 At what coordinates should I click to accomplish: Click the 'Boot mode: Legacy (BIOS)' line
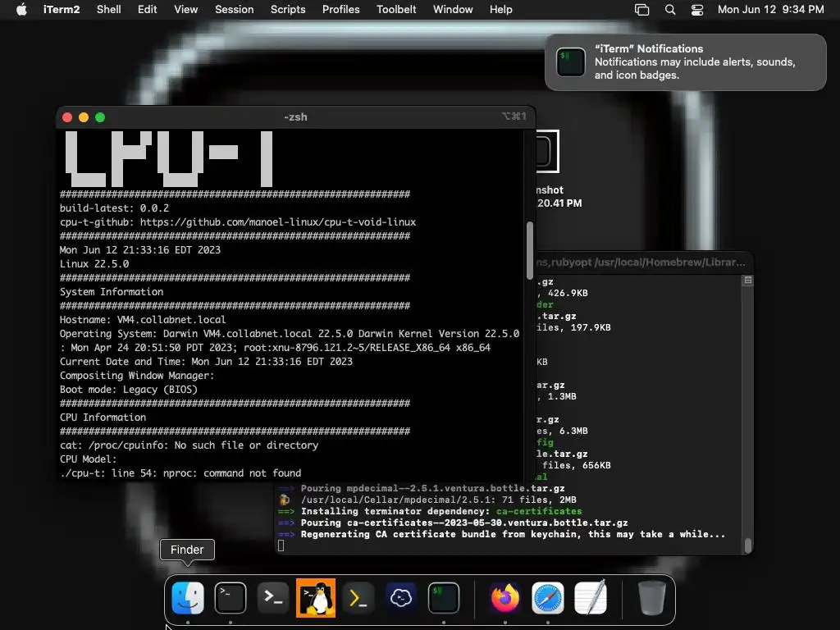(x=129, y=390)
